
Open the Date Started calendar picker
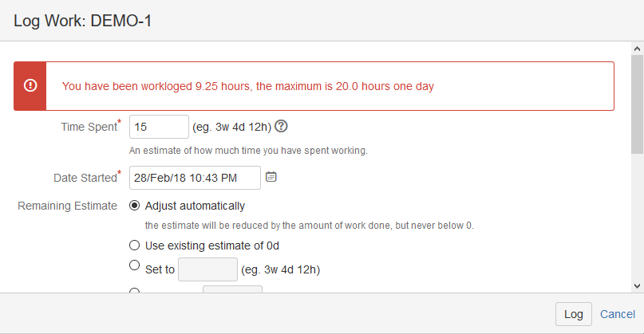271,177
